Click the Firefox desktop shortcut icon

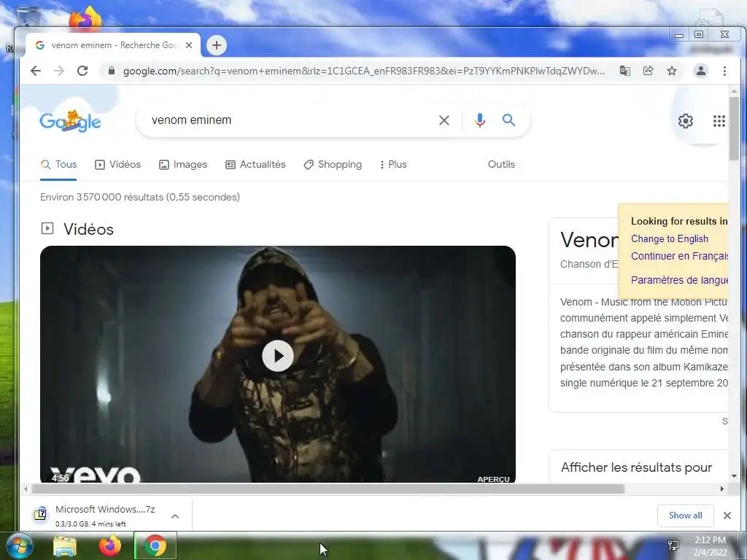[85, 18]
